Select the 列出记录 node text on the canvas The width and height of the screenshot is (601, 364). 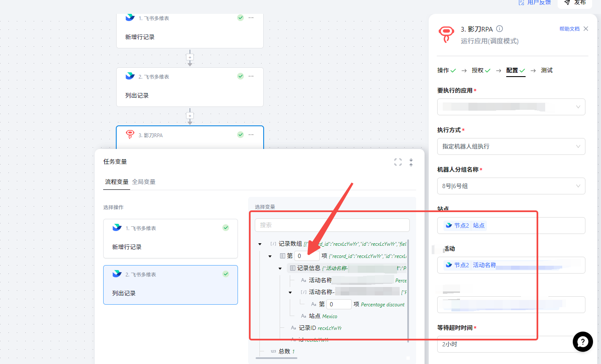[x=137, y=96]
